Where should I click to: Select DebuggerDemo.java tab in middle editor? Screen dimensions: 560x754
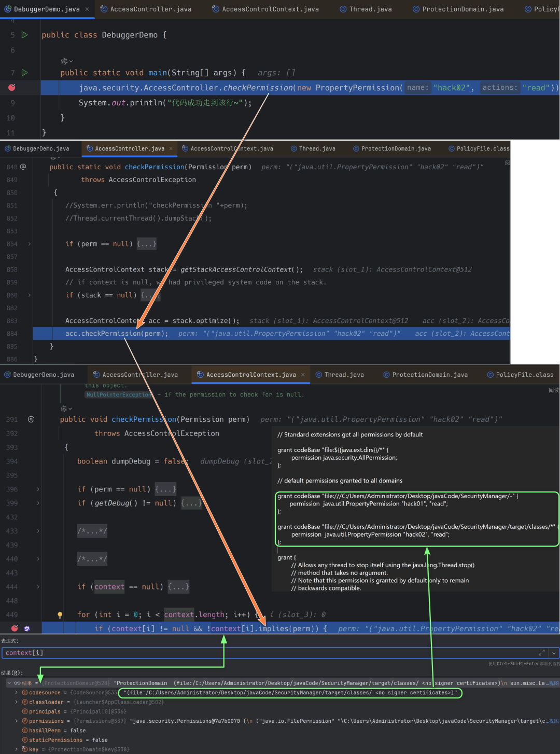36,148
